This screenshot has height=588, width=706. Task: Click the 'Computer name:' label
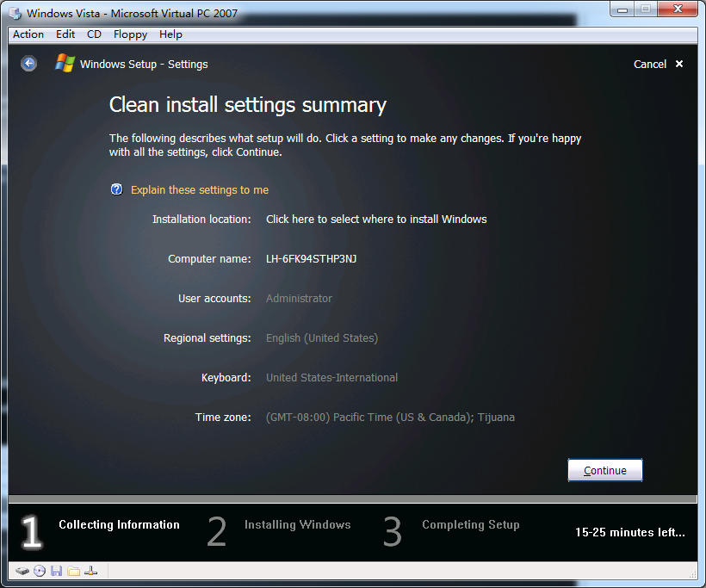pyautogui.click(x=209, y=259)
